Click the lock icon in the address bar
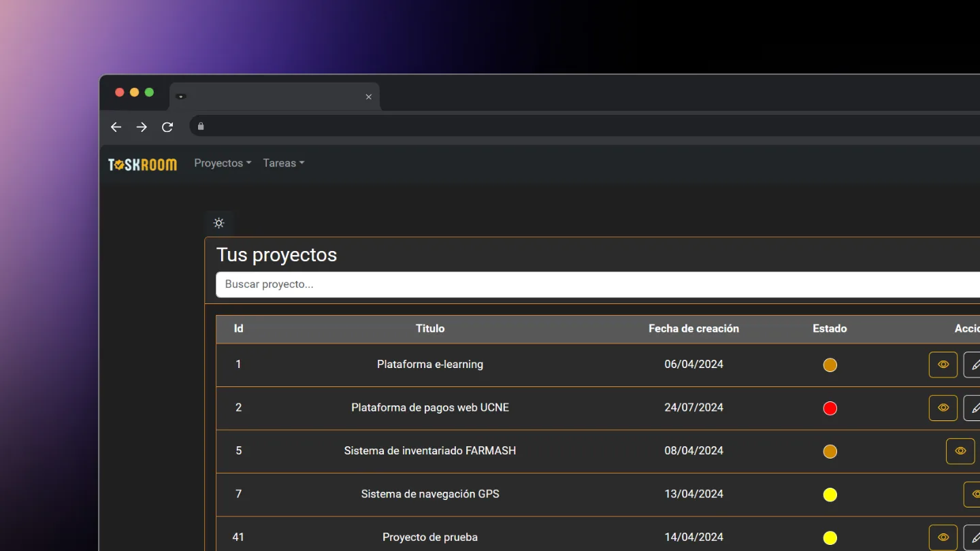 (201, 127)
